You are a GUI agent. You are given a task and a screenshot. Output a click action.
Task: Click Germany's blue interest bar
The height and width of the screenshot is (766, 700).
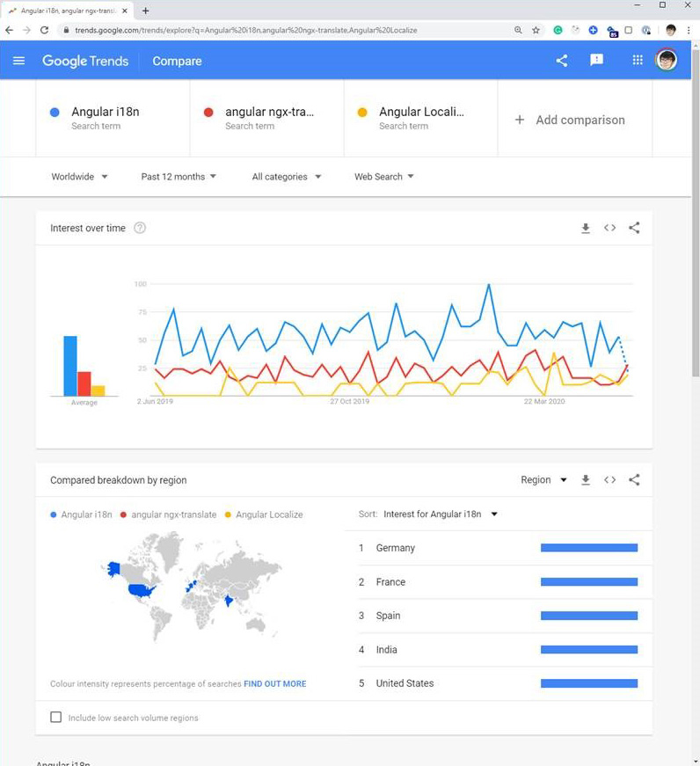588,548
